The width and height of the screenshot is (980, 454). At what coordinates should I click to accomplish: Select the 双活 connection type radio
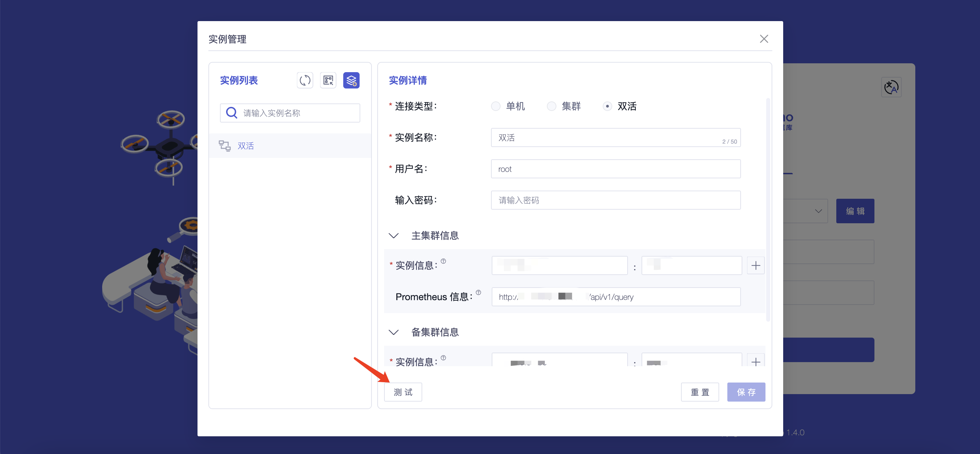607,106
